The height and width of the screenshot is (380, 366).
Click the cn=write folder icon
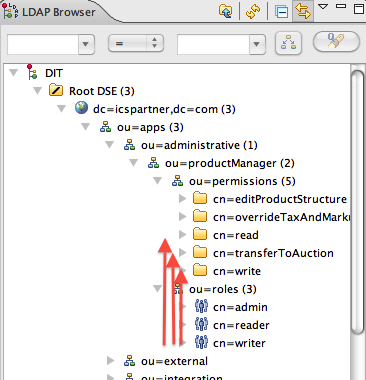click(x=200, y=270)
